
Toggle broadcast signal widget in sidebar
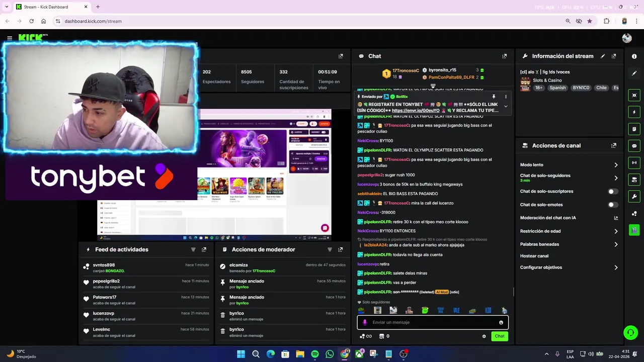pyautogui.click(x=634, y=163)
